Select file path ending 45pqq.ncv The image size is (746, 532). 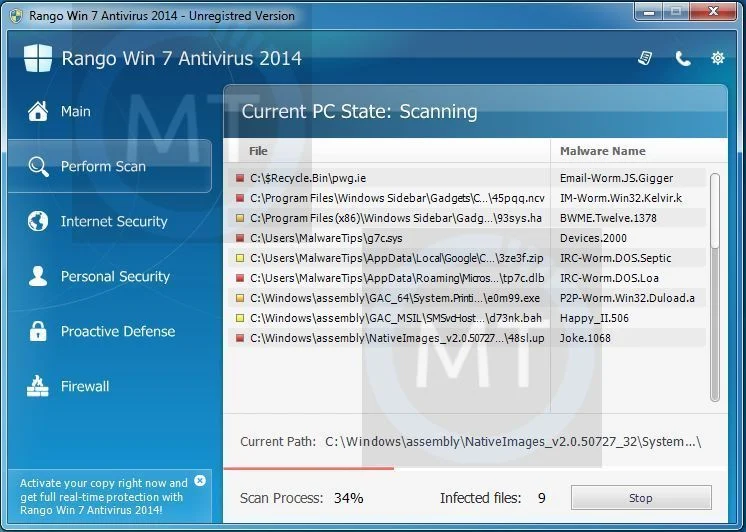(397, 198)
